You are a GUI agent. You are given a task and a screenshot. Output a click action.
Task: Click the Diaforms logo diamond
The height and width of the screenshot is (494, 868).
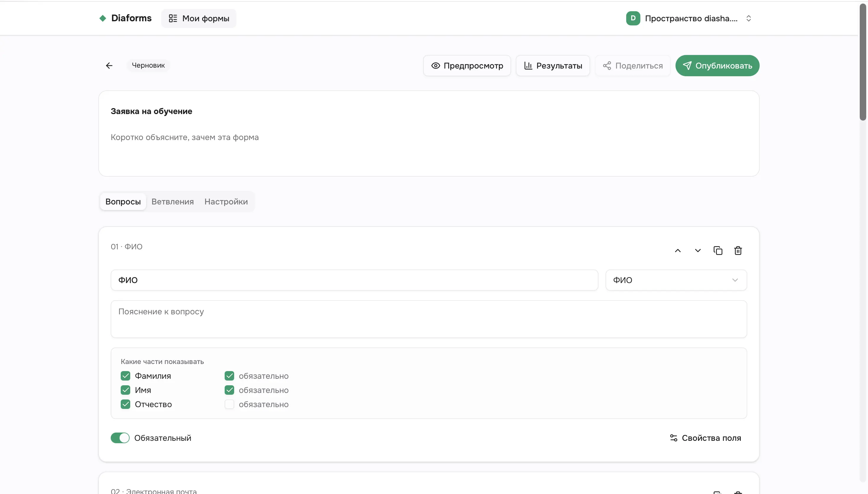click(x=103, y=18)
